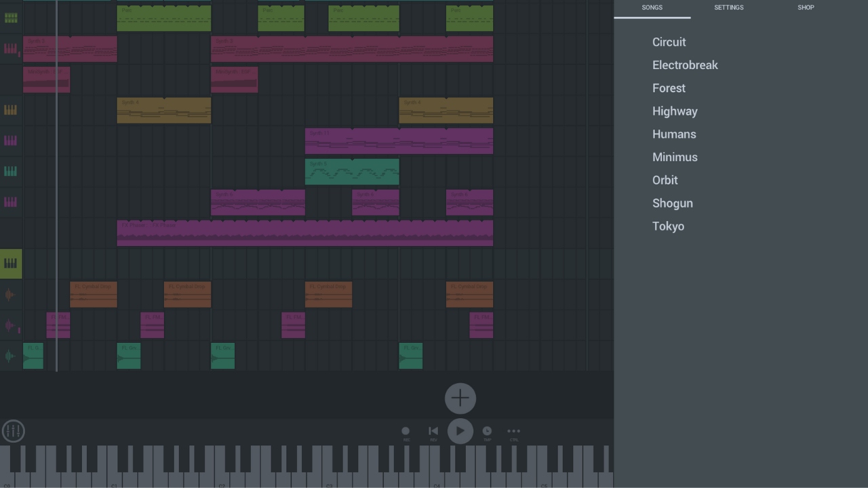Select the first Synth 6 clip

click(x=258, y=202)
